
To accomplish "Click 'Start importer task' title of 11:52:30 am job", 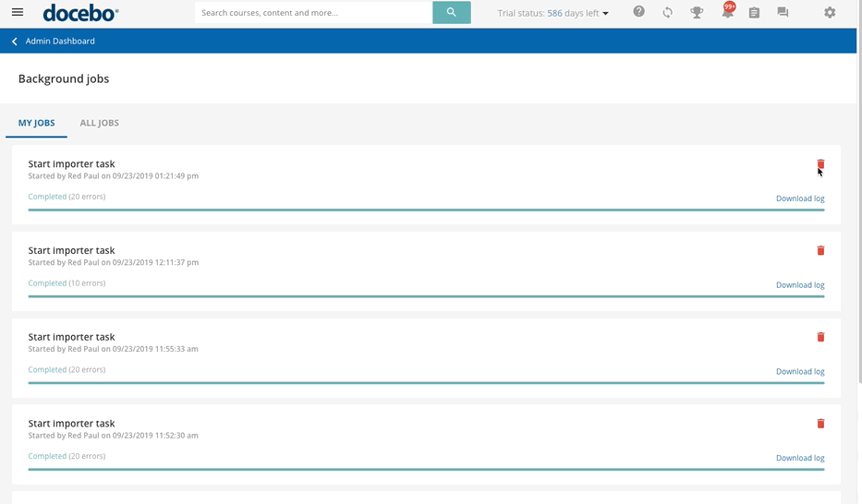I will [x=71, y=424].
